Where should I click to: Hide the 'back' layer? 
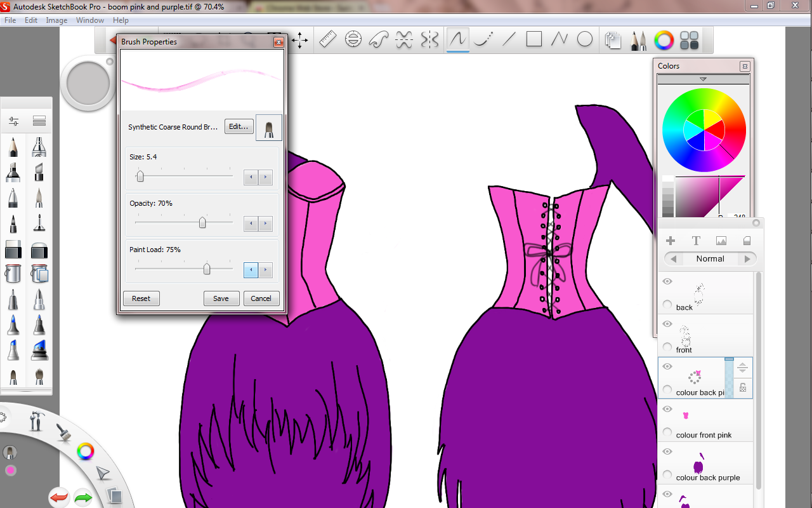(667, 281)
